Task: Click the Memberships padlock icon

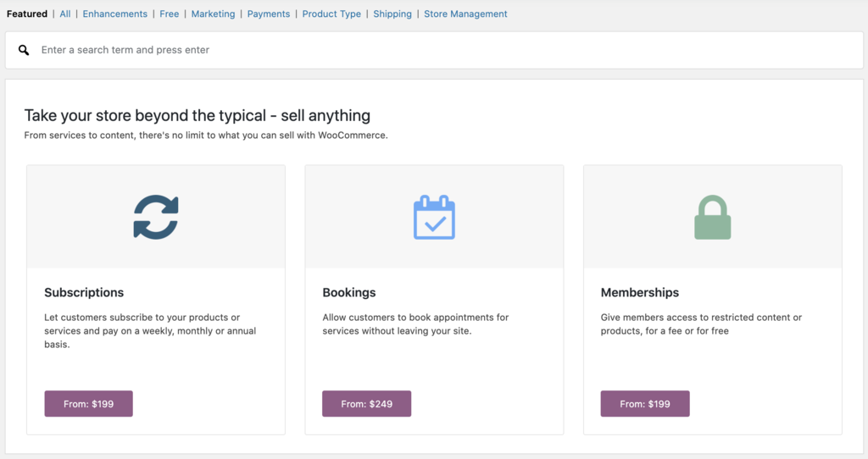Action: click(712, 218)
